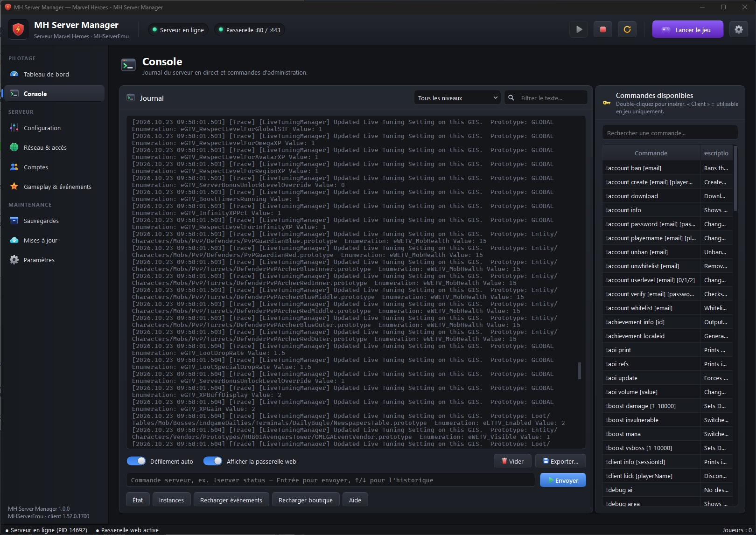756x535 pixels.
Task: Stop the server with the red square button
Action: [x=603, y=29]
